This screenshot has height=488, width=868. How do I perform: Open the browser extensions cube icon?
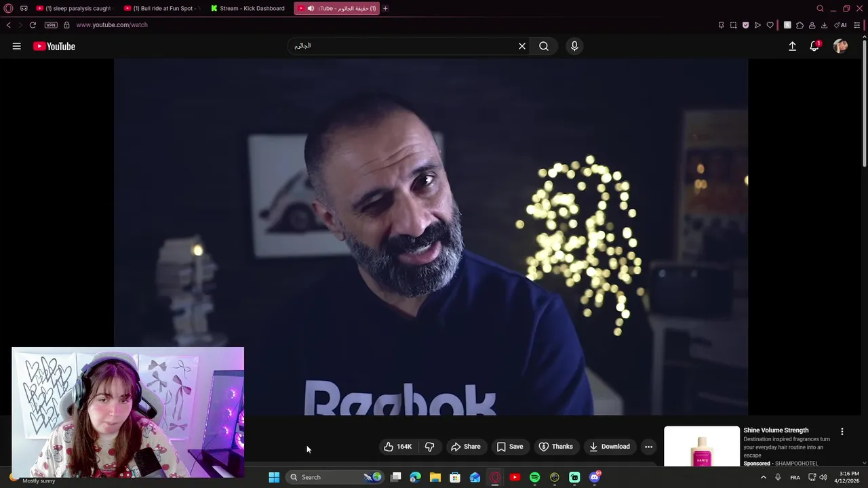click(800, 25)
